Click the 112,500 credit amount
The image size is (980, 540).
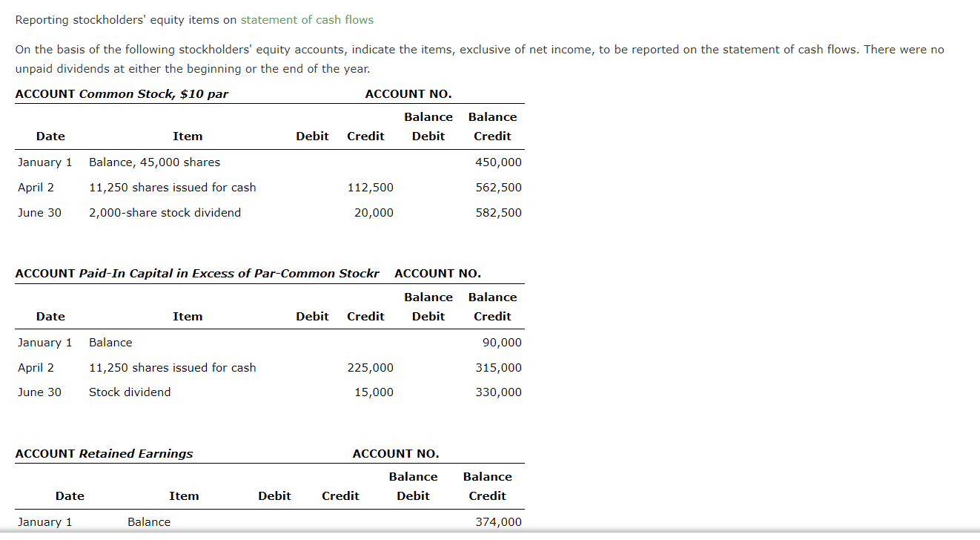(x=371, y=188)
